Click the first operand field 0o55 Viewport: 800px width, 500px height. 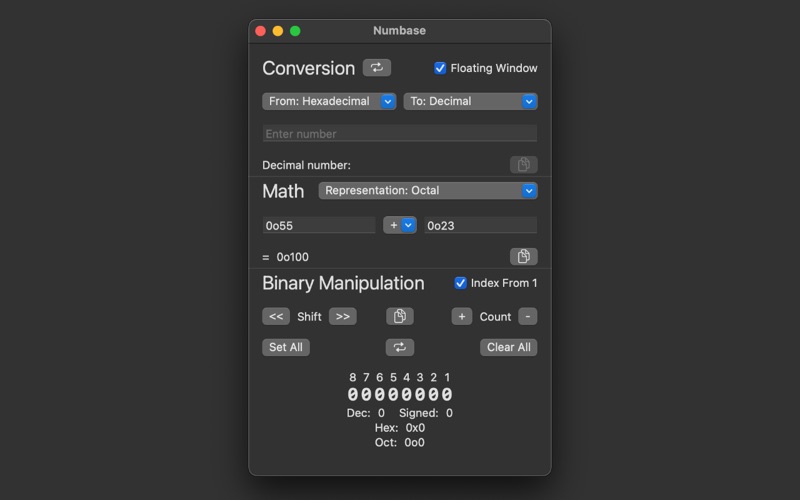coord(319,225)
